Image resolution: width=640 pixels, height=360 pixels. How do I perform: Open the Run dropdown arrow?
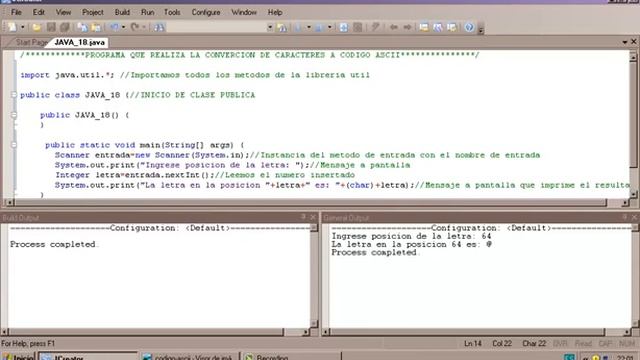[x=329, y=27]
